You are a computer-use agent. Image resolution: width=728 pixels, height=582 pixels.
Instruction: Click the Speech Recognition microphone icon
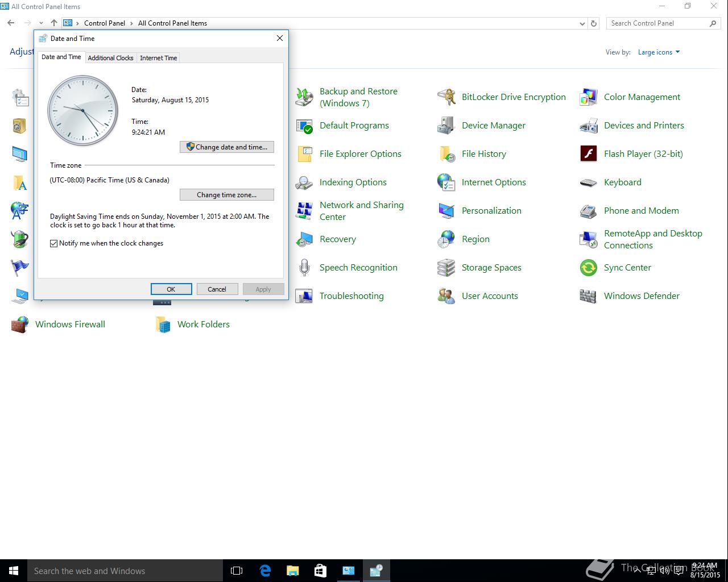(x=304, y=268)
